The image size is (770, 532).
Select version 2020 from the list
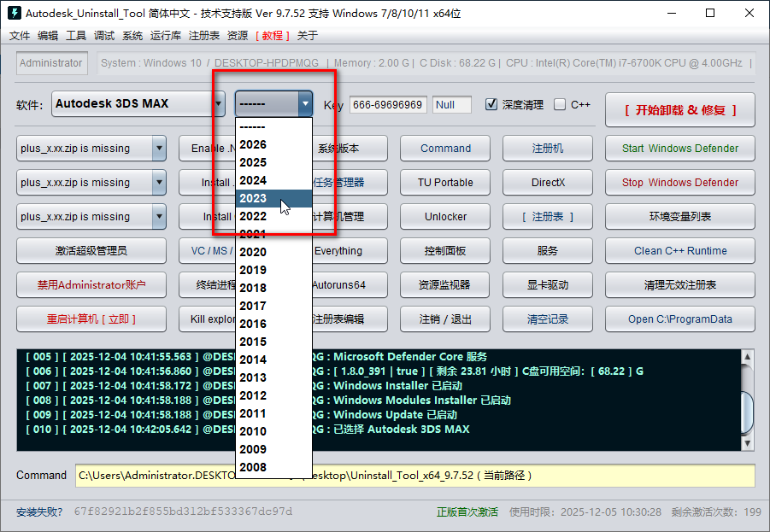(273, 252)
